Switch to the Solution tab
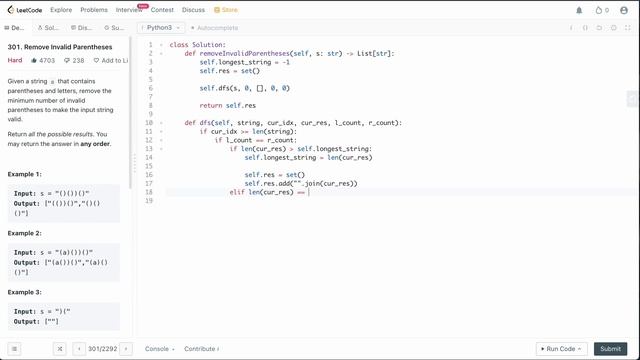This screenshot has width=640, height=360. click(48, 28)
